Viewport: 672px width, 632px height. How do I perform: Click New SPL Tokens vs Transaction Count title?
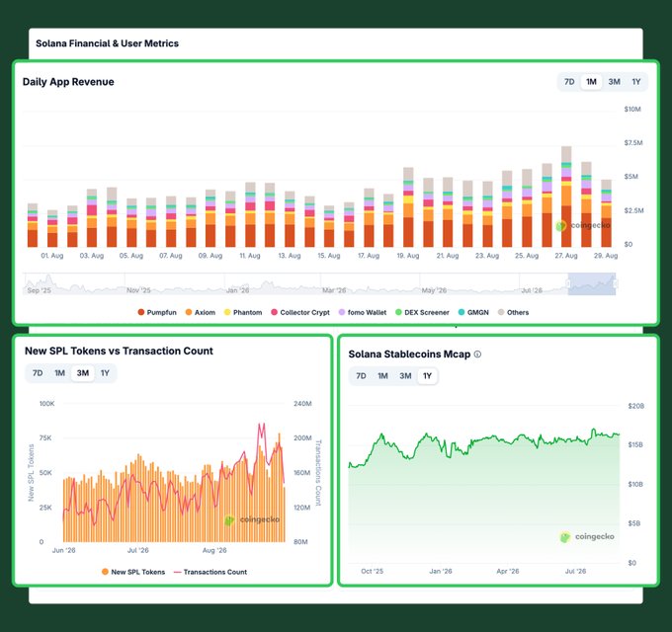point(119,351)
